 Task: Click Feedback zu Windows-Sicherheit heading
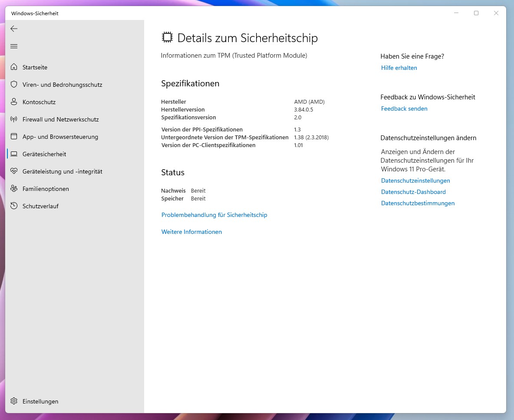428,97
